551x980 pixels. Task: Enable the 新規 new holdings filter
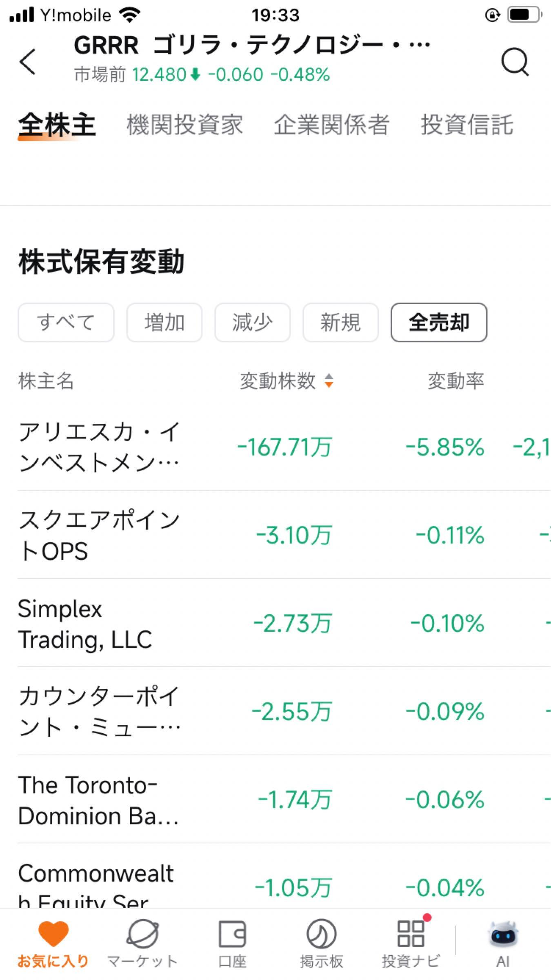pyautogui.click(x=340, y=323)
